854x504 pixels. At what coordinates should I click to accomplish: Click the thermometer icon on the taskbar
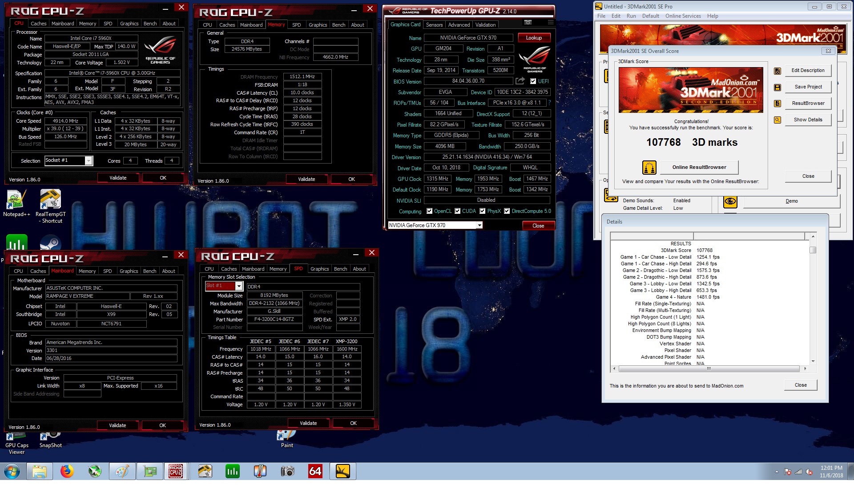coord(260,471)
